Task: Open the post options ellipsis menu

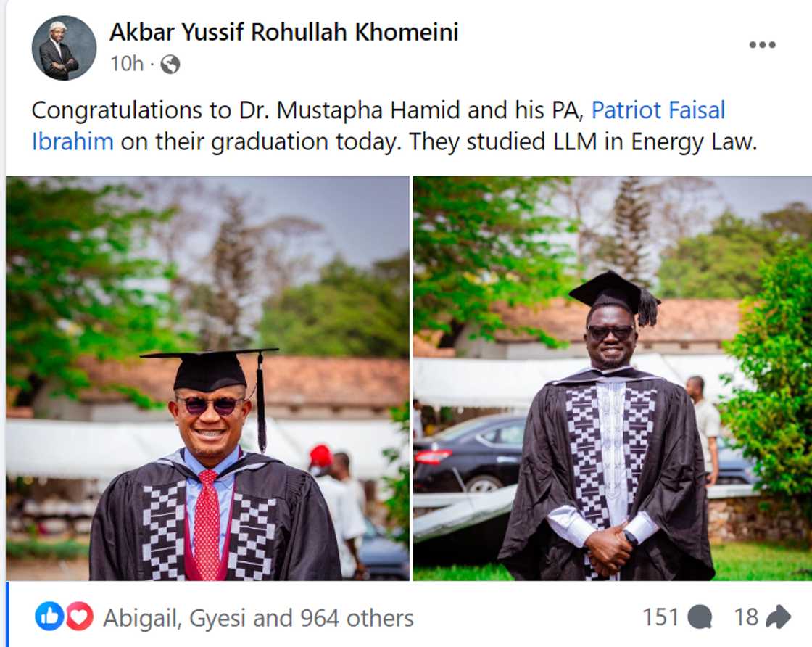Action: click(x=762, y=44)
